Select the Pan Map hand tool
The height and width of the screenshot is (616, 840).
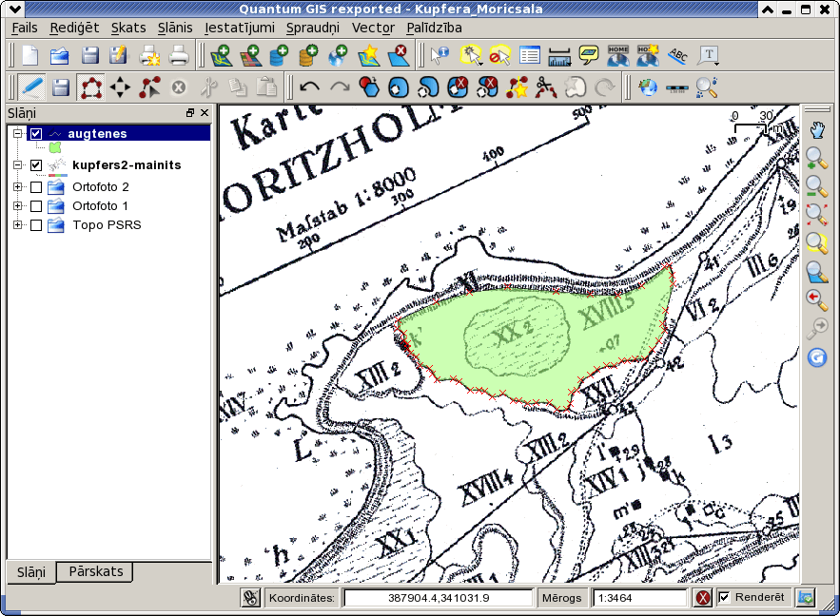(817, 130)
